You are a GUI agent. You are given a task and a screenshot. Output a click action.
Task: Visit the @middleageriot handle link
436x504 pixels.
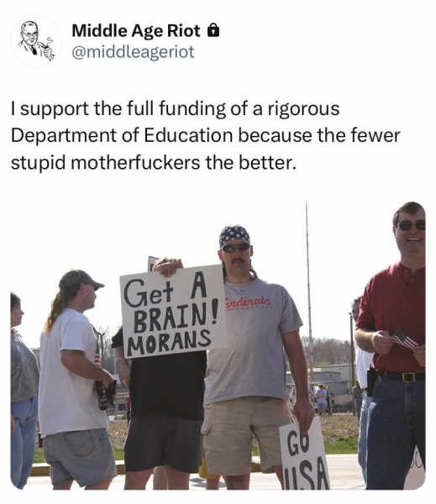pos(133,52)
